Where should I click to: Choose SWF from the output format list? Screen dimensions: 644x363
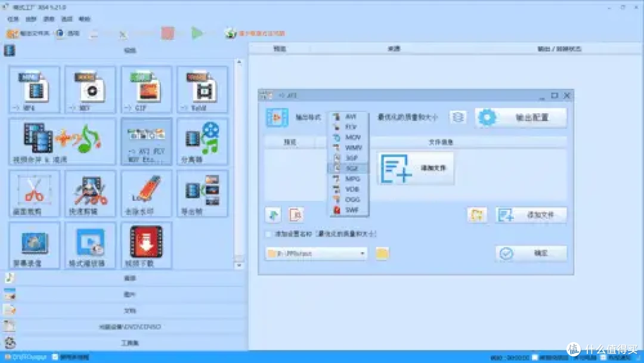coord(348,210)
